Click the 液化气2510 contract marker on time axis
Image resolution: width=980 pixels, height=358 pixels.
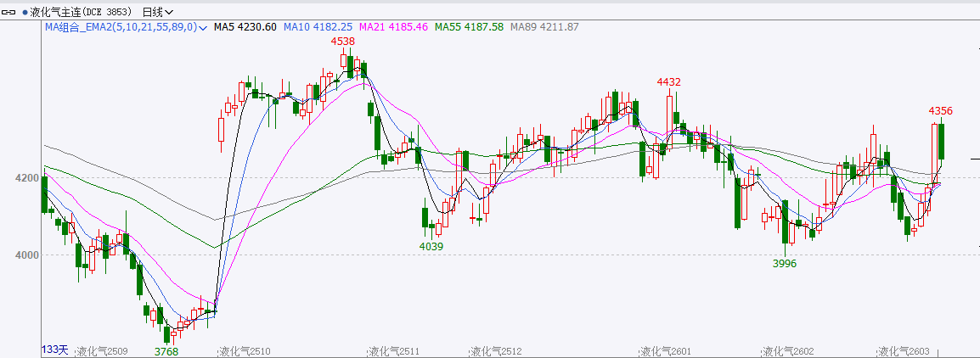pos(245,351)
